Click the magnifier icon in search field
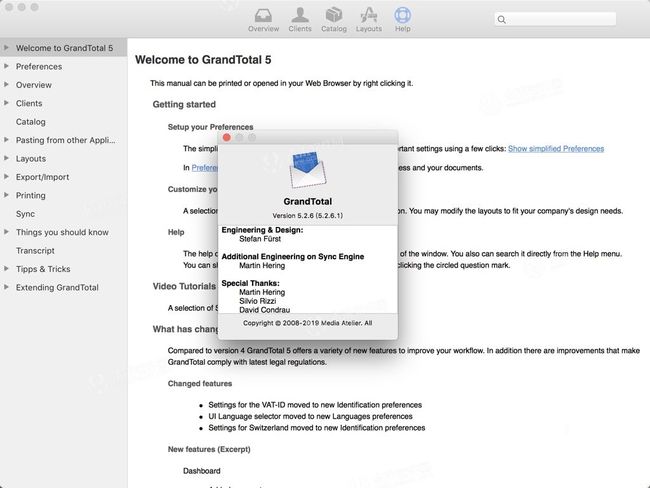Image resolution: width=650 pixels, height=488 pixels. coord(502,19)
